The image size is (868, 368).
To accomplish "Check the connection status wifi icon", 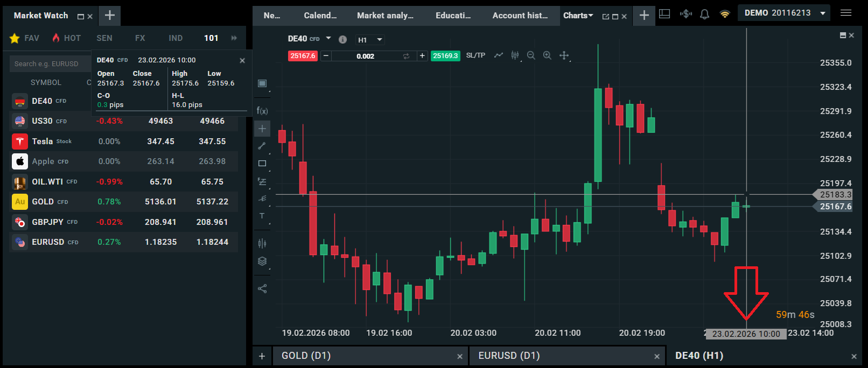I will click(725, 15).
